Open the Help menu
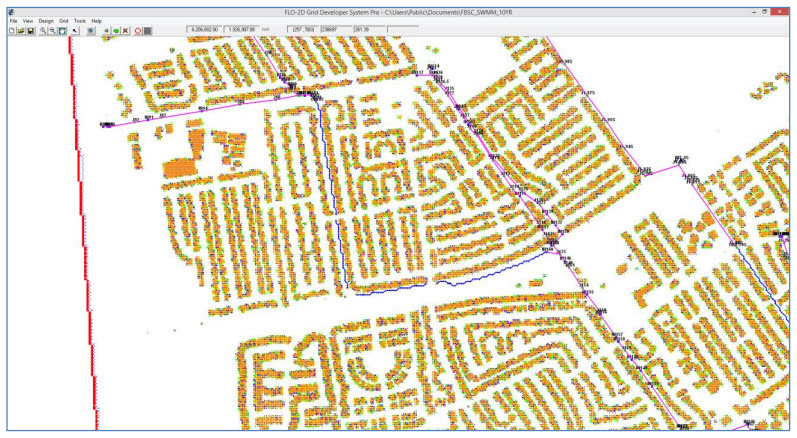 (96, 21)
